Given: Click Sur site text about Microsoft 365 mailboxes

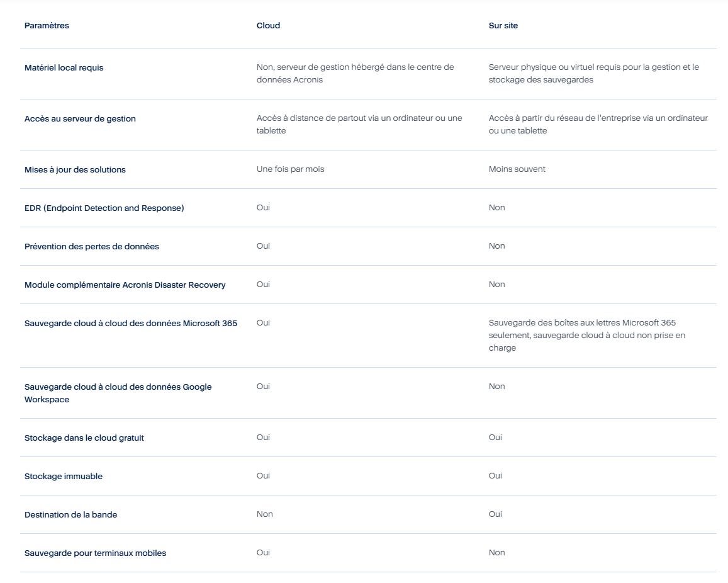Looking at the screenshot, I should click(587, 336).
